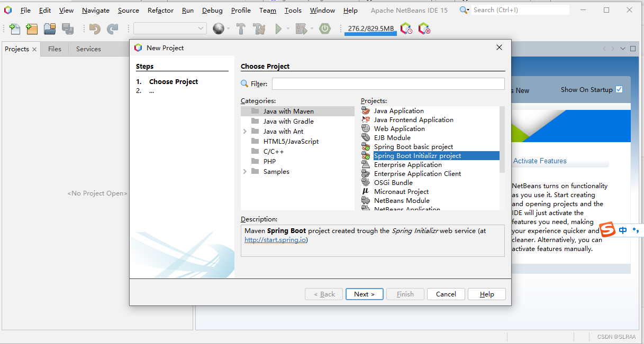The height and width of the screenshot is (344, 644).
Task: Open the Tools menu
Action: (293, 10)
